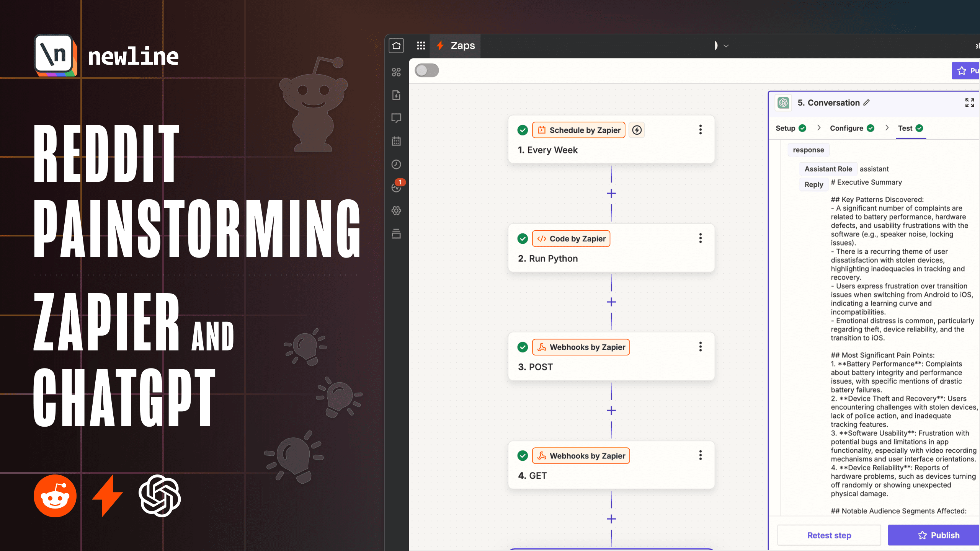Click the instant trigger icon on step 1

coord(637,130)
